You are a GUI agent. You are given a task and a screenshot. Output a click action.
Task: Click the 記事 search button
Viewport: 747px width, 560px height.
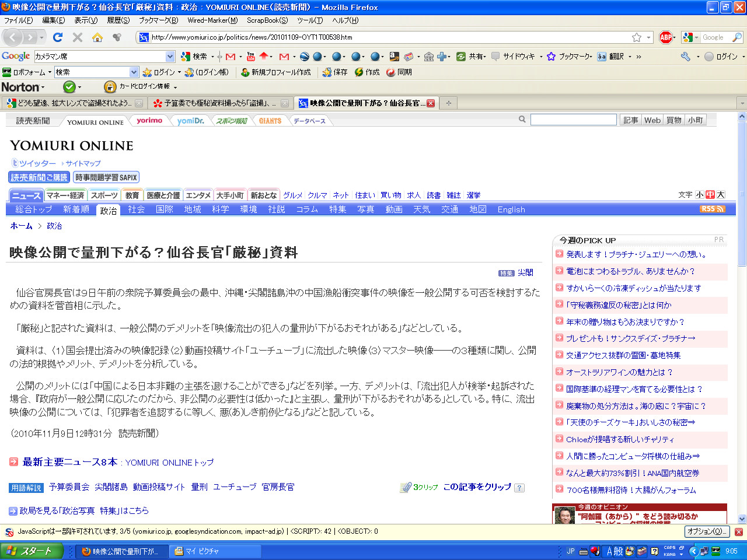[x=631, y=120]
